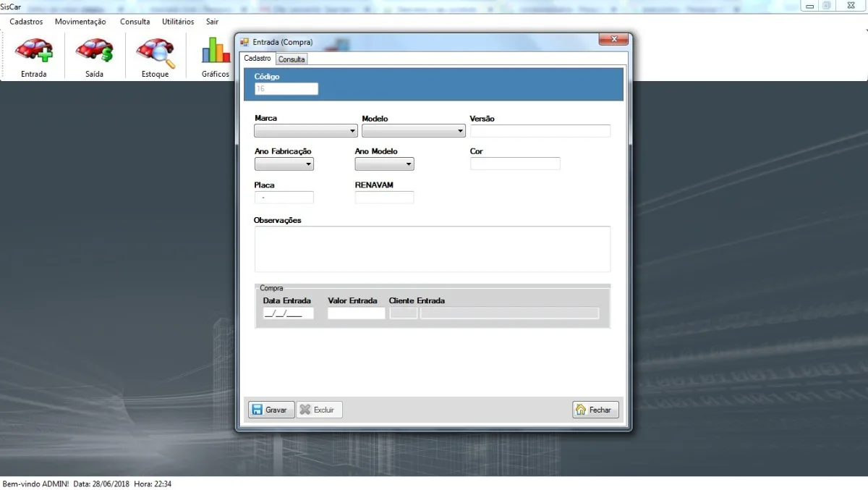
Task: Open the Saída car icon
Action: click(95, 51)
